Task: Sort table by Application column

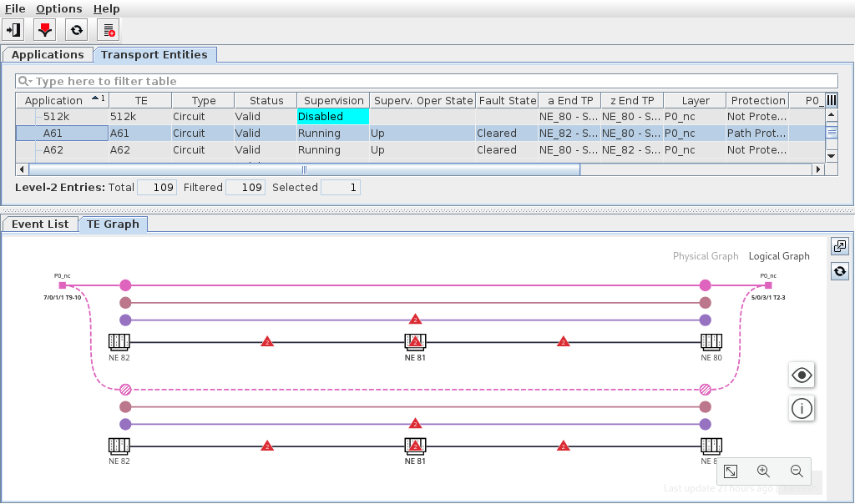Action: (x=54, y=100)
